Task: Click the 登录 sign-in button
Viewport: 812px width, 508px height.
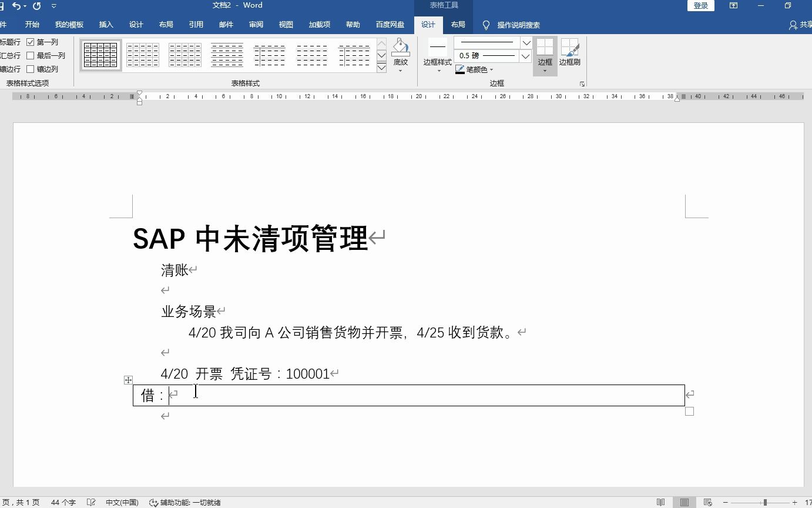Action: (x=701, y=6)
